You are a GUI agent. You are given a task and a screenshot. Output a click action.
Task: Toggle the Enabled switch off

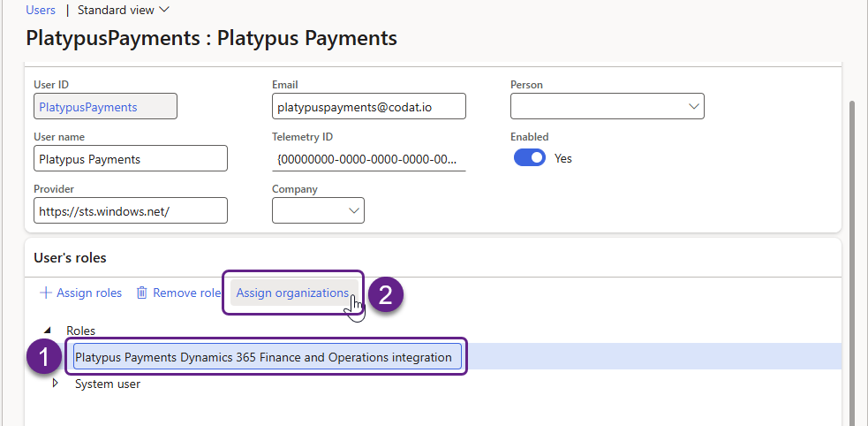coord(530,158)
